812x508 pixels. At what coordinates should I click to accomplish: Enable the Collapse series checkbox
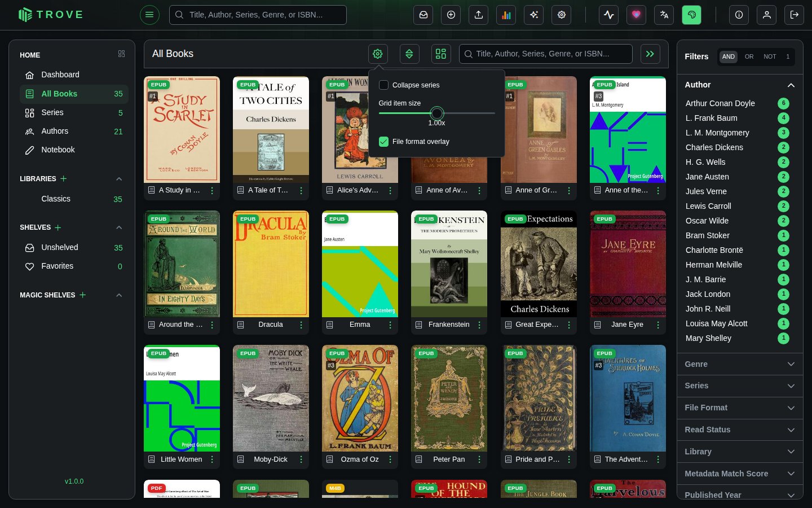point(383,85)
